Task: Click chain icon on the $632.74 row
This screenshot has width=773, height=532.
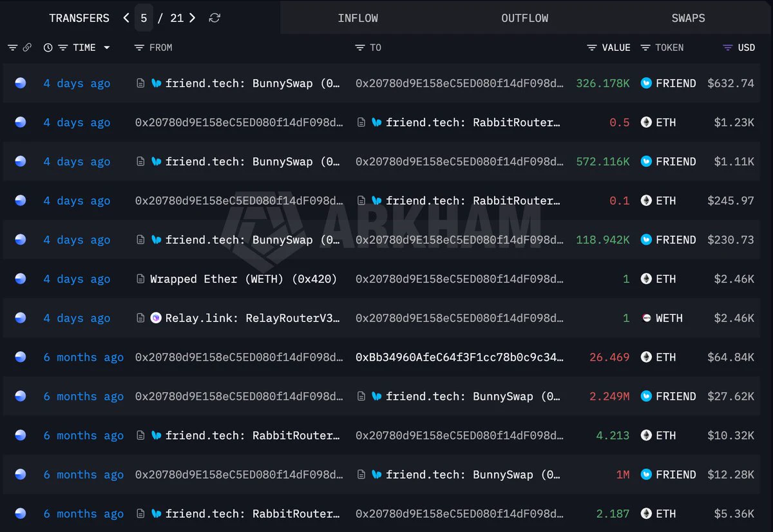Action: (21, 83)
